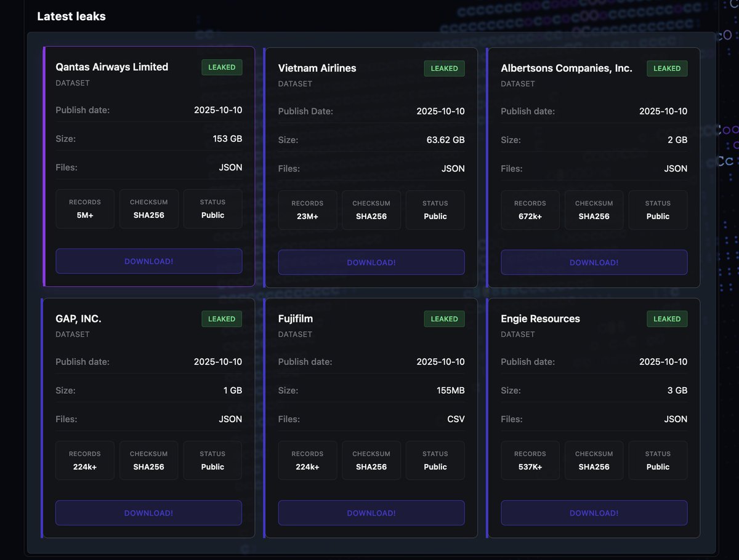Click the Latest leaks heading
739x560 pixels.
pyautogui.click(x=71, y=17)
